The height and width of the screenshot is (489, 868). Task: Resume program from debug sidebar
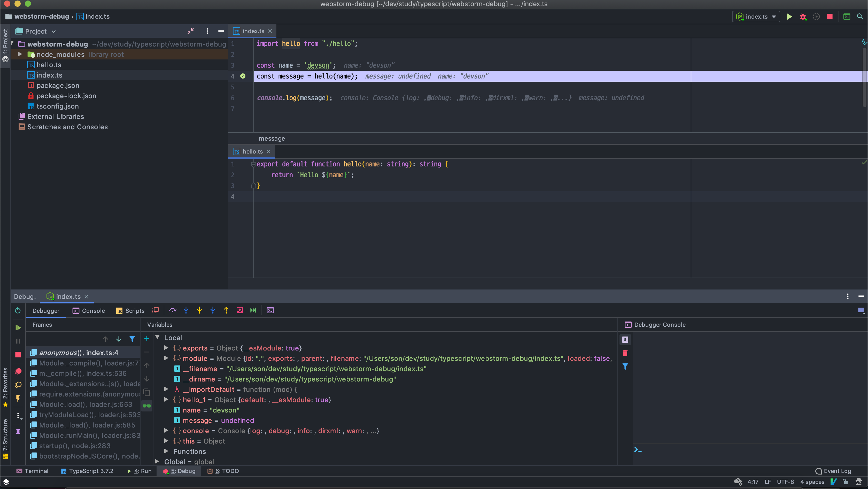[18, 327]
